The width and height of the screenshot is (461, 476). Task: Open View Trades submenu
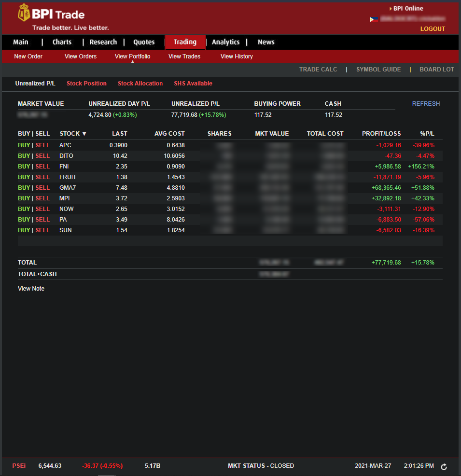(x=184, y=56)
